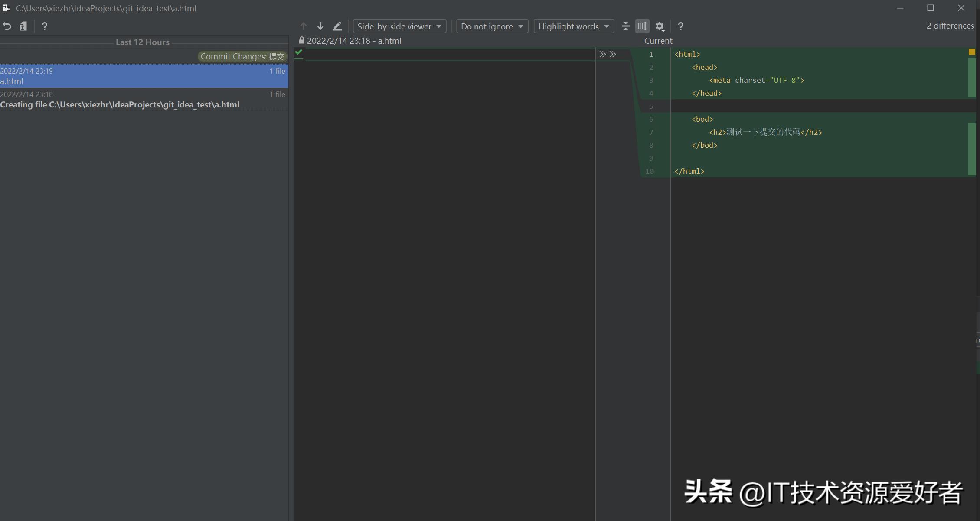
Task: Toggle synchronize scrolling button
Action: pyautogui.click(x=642, y=26)
